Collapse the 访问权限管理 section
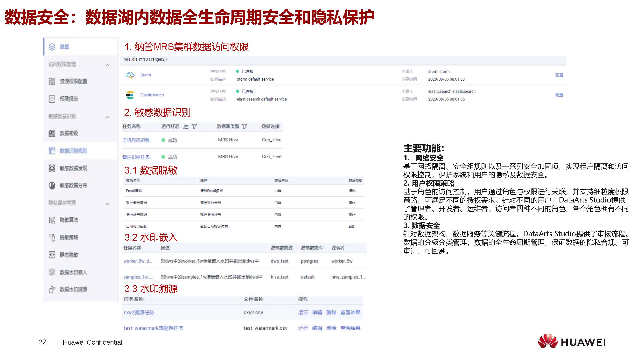644x362 pixels. click(107, 65)
